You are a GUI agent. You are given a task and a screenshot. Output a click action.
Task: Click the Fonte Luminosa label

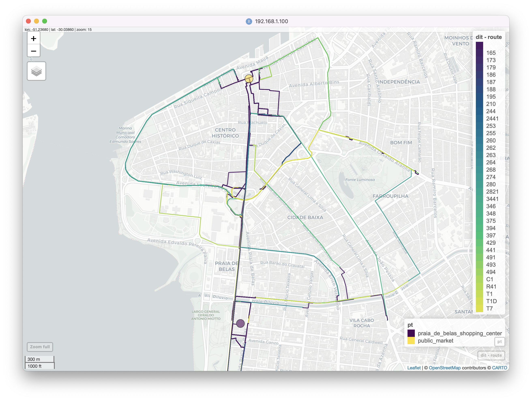(x=360, y=180)
